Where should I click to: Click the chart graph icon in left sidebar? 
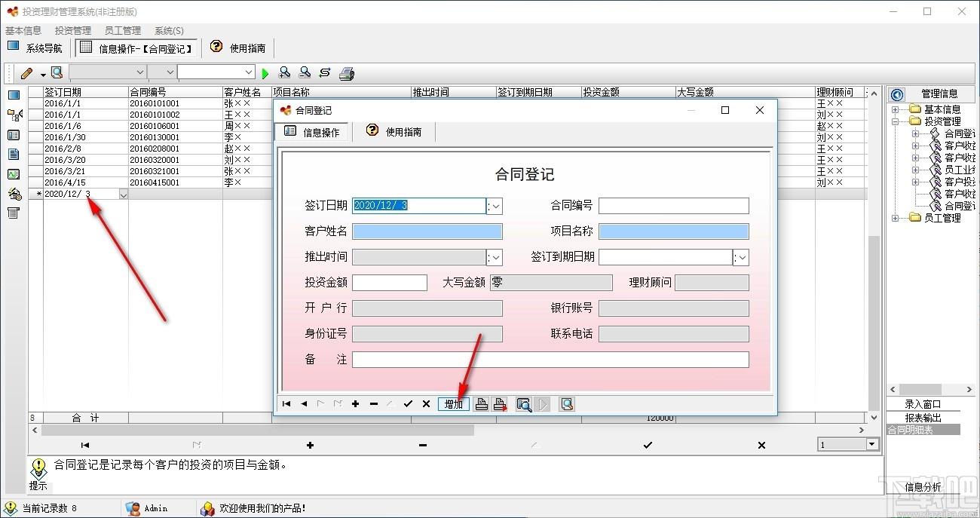14,173
